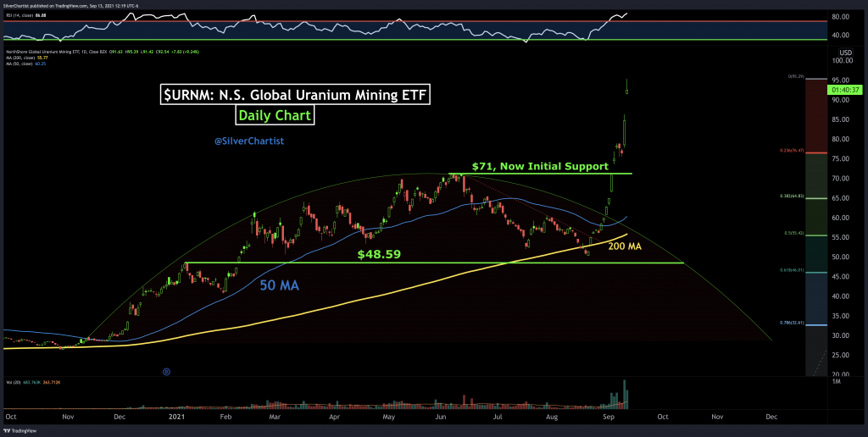Click the 100.00 value on price scale
Image resolution: width=868 pixels, height=437 pixels.
[x=841, y=60]
